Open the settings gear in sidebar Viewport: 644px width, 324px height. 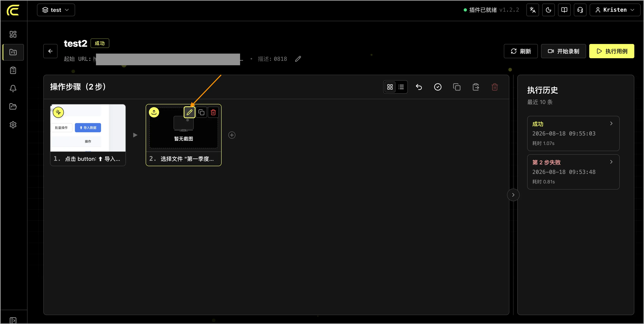coord(13,125)
